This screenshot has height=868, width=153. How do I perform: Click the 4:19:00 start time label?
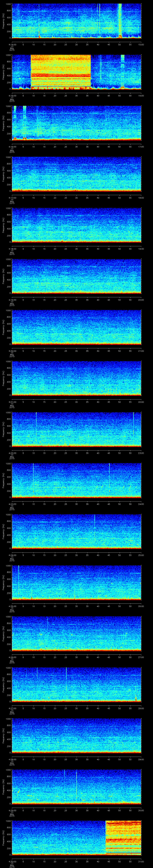pos(12,300)
